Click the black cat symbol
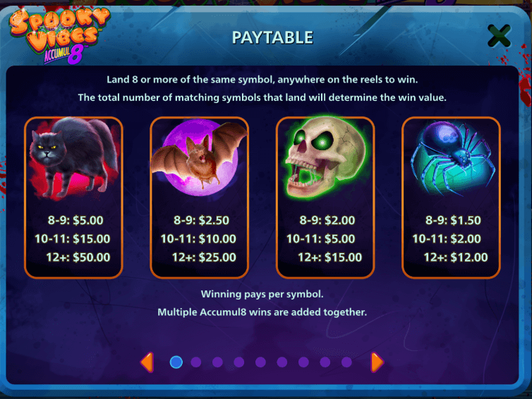The width and height of the screenshot is (532, 399). pos(73,159)
